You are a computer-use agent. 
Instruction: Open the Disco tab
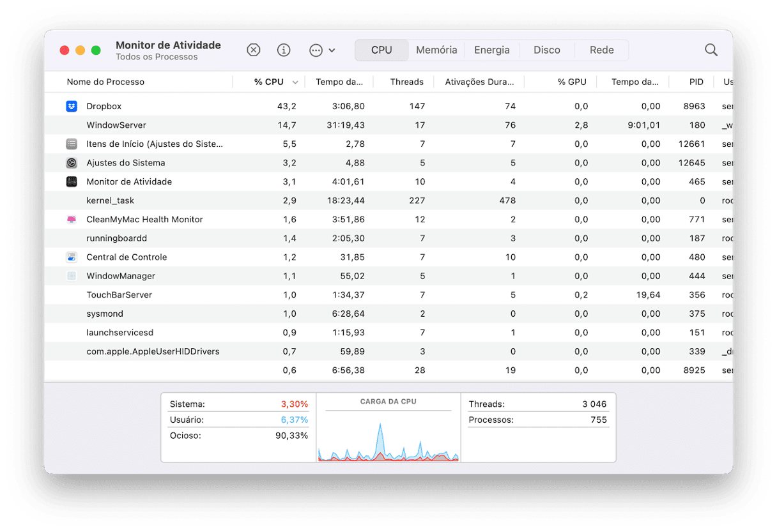(x=546, y=50)
